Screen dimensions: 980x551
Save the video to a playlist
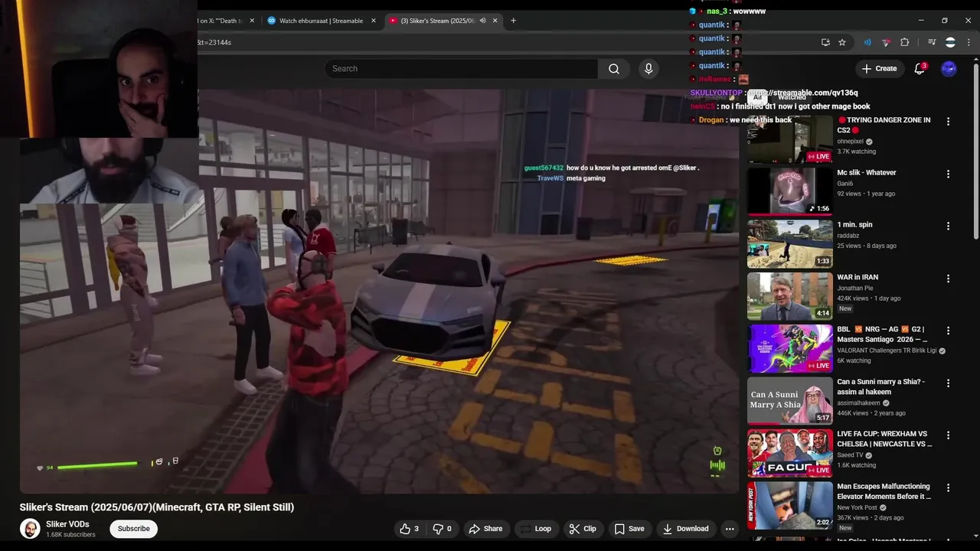(x=629, y=529)
